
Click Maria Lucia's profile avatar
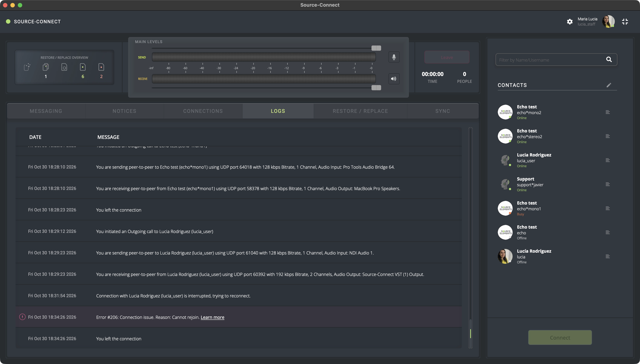click(608, 21)
